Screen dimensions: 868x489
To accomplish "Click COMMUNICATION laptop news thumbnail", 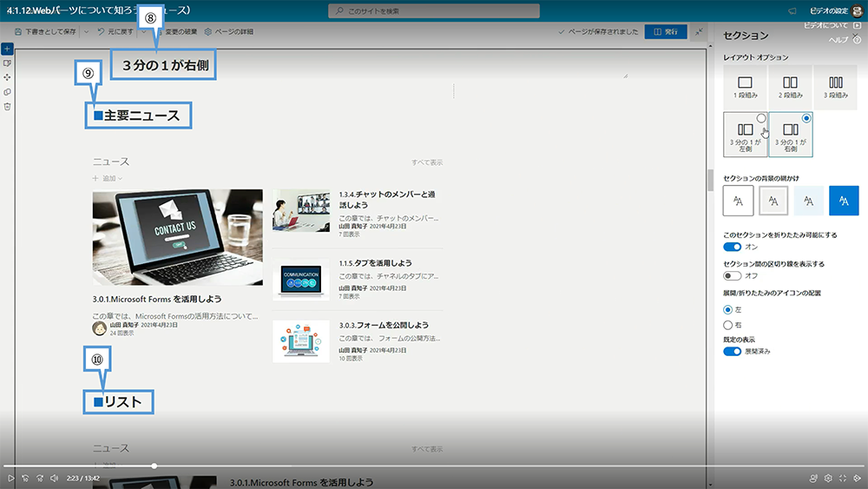I will tap(301, 279).
